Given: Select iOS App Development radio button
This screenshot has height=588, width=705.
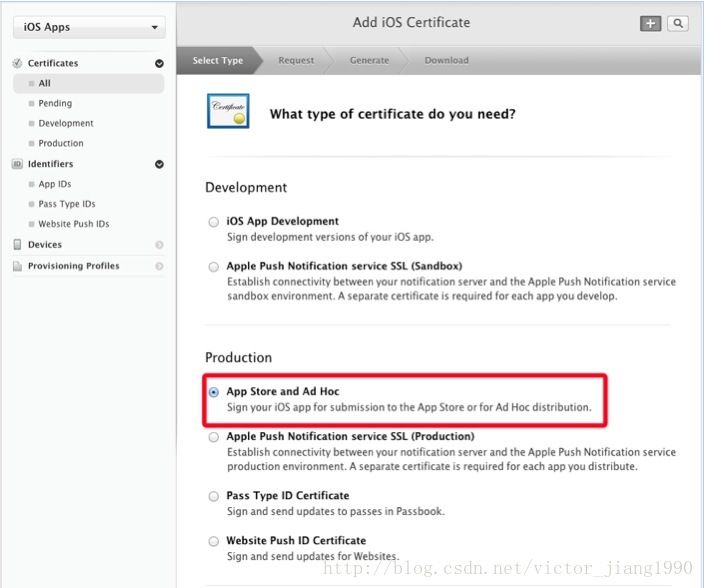Looking at the screenshot, I should [x=214, y=222].
